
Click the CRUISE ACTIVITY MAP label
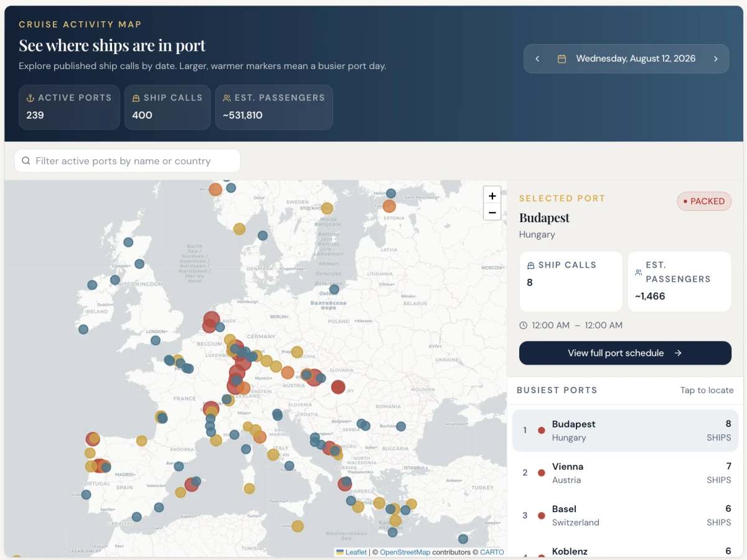(x=80, y=25)
